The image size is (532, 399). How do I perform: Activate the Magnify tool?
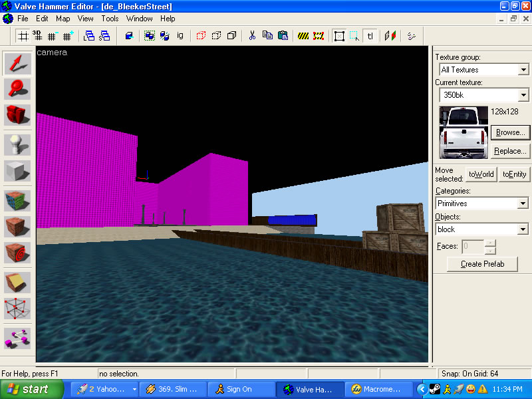click(x=17, y=89)
